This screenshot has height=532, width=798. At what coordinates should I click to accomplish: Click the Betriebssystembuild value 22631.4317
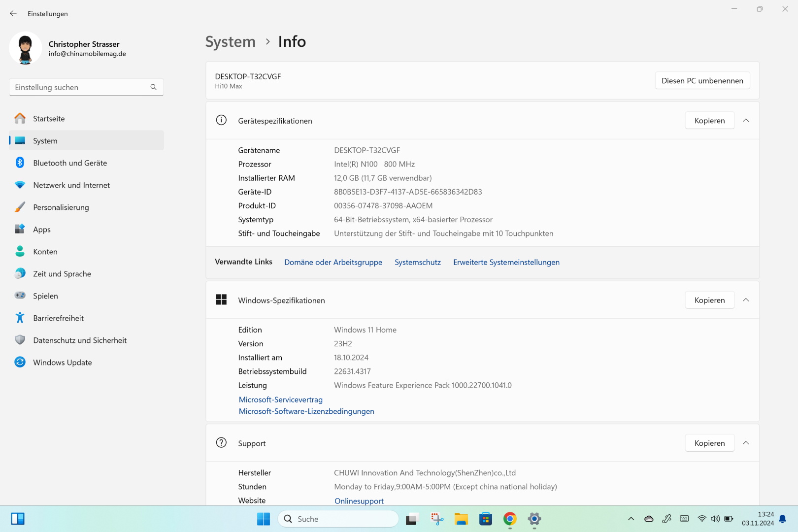click(352, 371)
